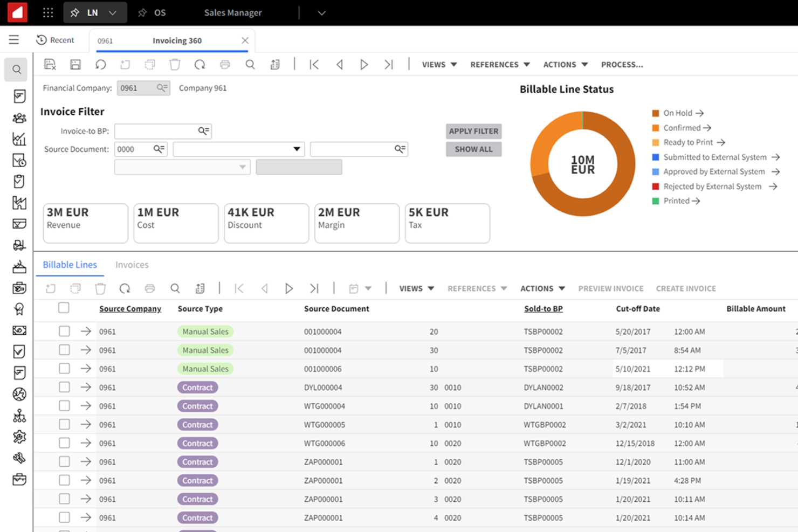The width and height of the screenshot is (798, 532).
Task: Click the save-and-exit icon in top toolbar
Action: pos(50,65)
